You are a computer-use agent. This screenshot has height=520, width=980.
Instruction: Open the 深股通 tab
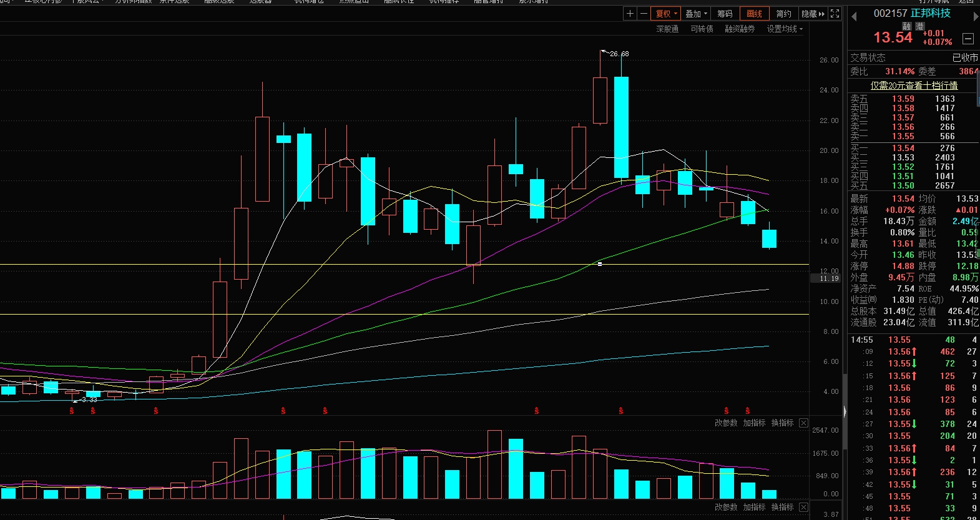(x=667, y=29)
